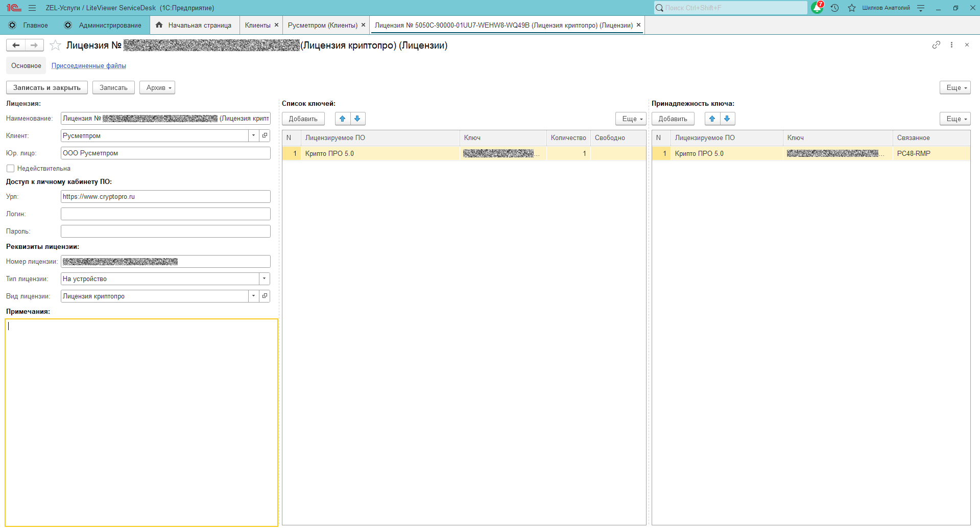Open favorites star in title bar
Viewport: 980px width, 531px height.
(852, 8)
